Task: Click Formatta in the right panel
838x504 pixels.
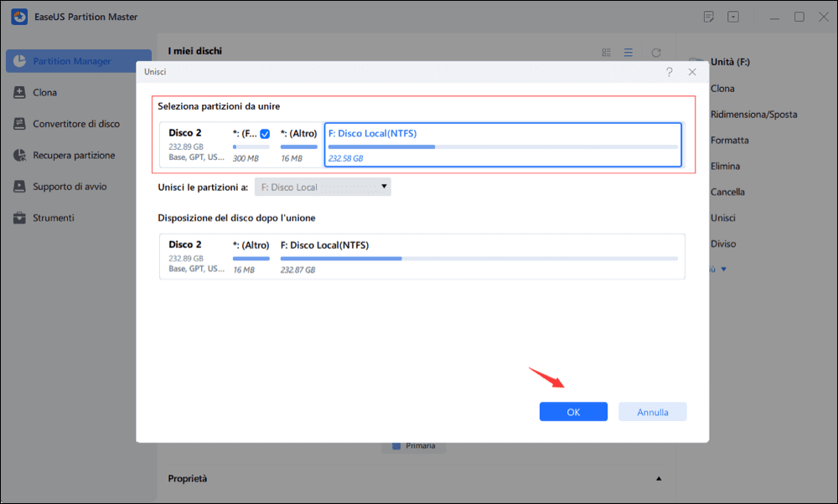Action: pos(730,141)
